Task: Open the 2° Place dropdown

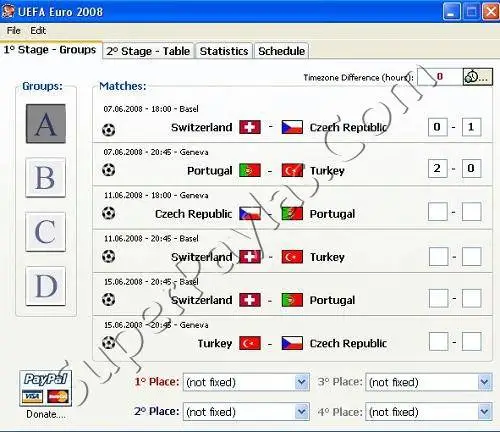Action: click(x=246, y=412)
